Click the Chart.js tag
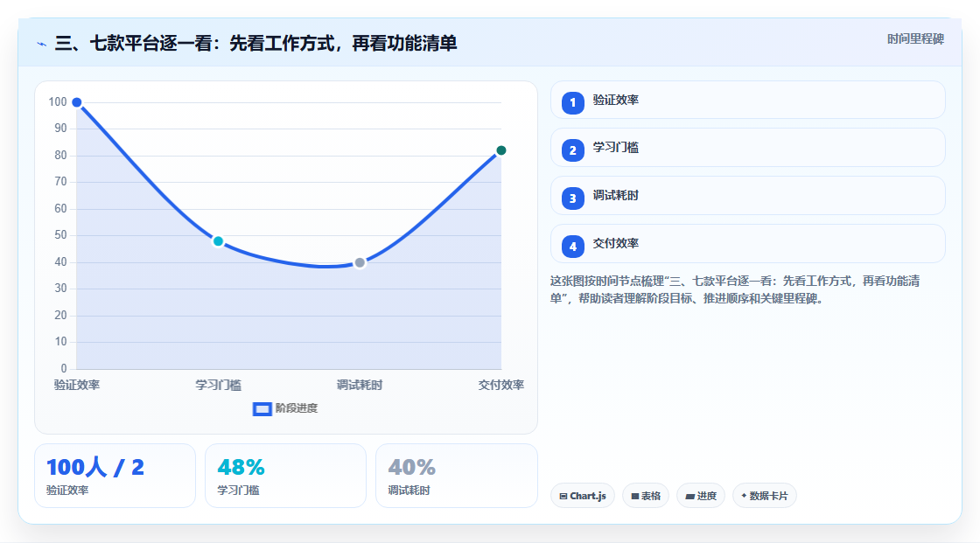 [583, 496]
